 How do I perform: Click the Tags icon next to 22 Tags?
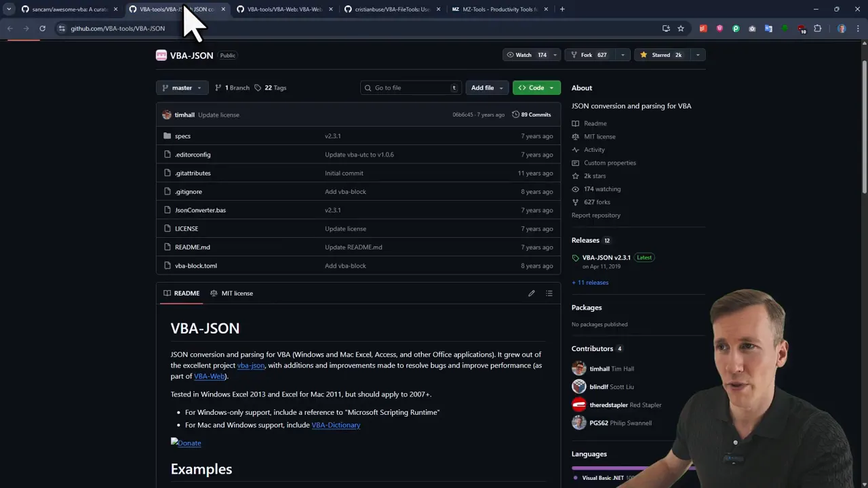pyautogui.click(x=258, y=87)
